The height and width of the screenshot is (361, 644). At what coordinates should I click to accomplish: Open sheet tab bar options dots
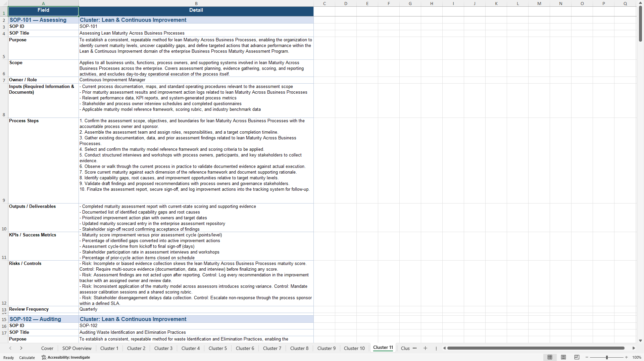point(436,349)
